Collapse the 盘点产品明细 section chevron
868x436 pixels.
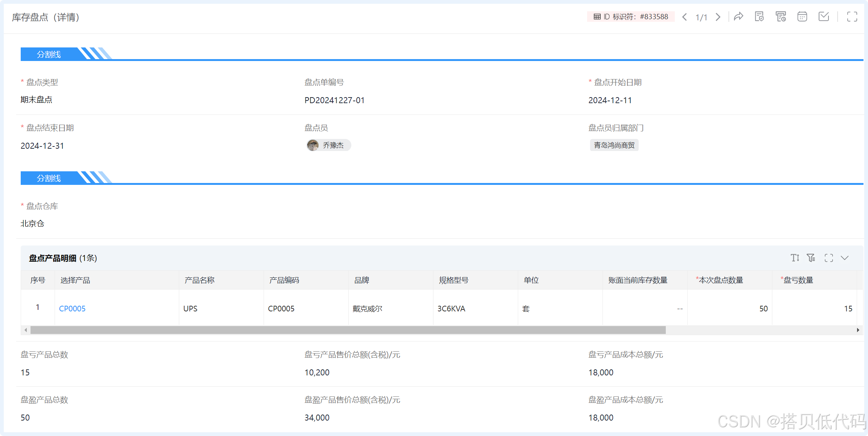point(845,258)
